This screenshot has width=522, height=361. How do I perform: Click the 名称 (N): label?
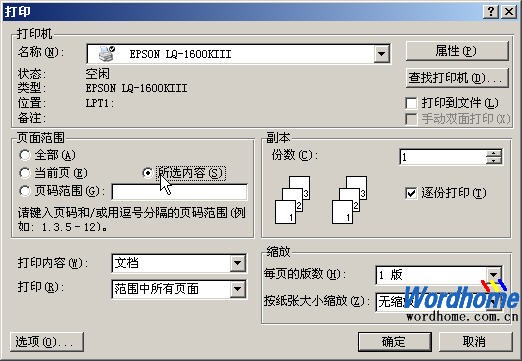click(x=41, y=52)
